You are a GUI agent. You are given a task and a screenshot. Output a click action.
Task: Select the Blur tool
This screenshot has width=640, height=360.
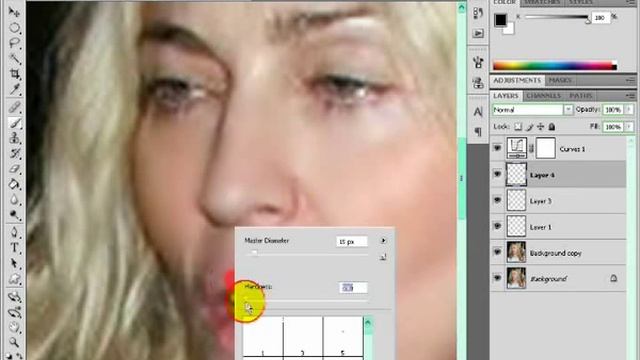click(x=14, y=200)
